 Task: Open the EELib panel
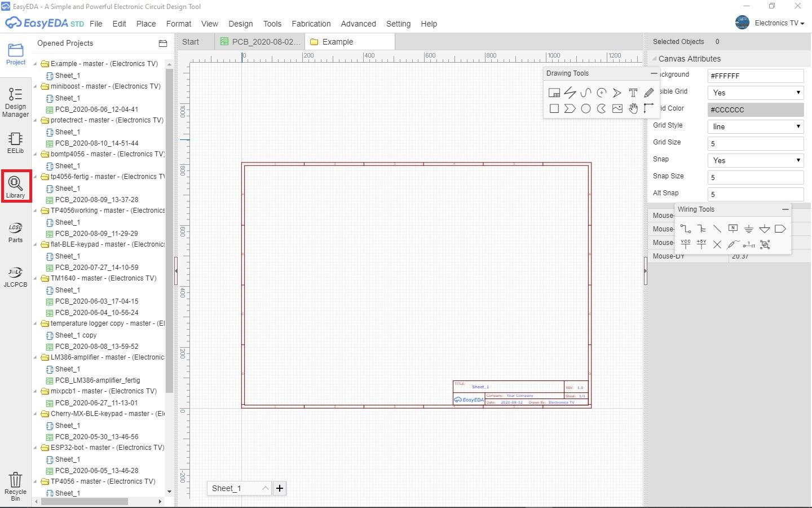point(16,143)
